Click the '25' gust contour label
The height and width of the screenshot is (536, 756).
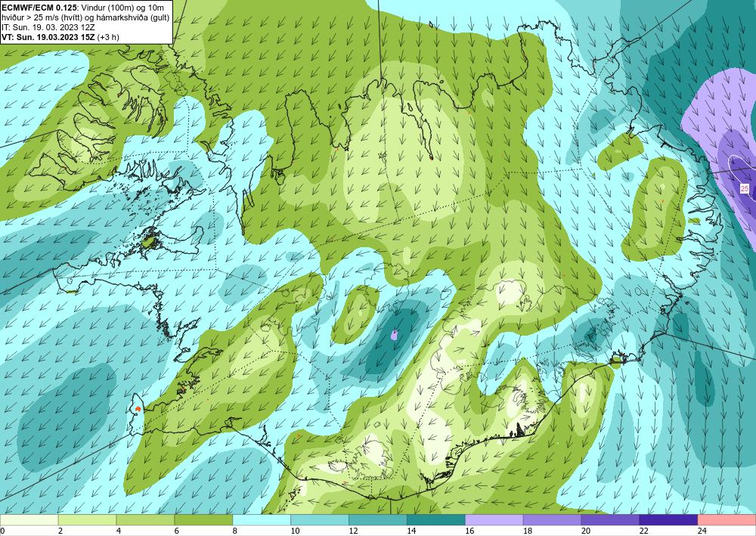tap(745, 189)
